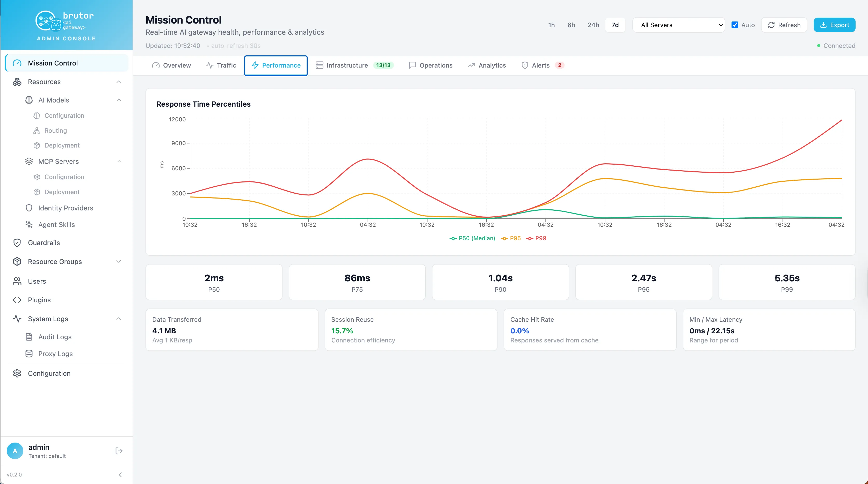Screen dimensions: 868x484
Task: Collapse the sidebar with bottom chevron
Action: (120, 475)
